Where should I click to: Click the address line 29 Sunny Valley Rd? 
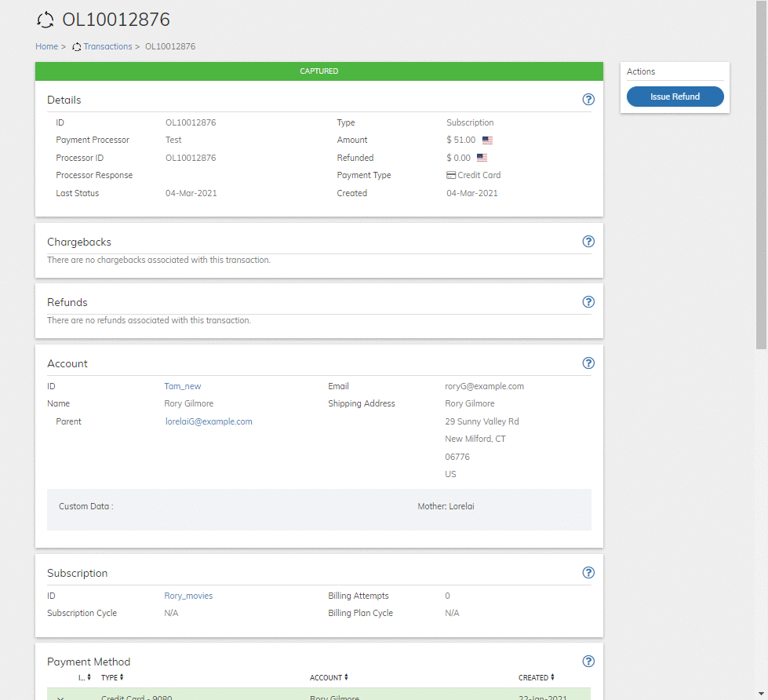pos(482,421)
